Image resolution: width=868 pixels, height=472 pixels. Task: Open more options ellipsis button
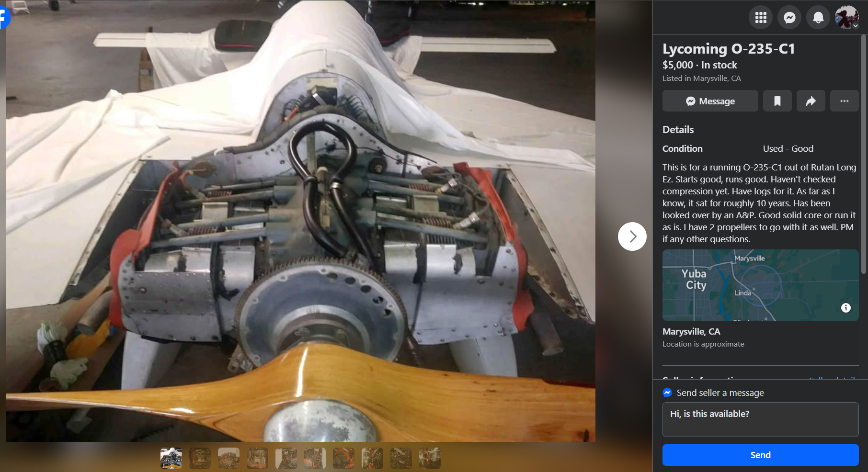[844, 101]
